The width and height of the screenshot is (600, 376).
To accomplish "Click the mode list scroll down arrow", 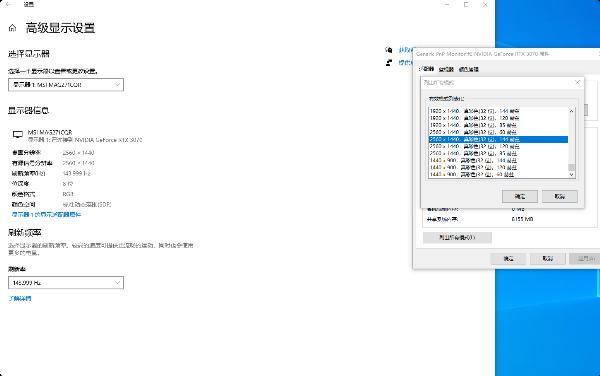I will click(571, 174).
